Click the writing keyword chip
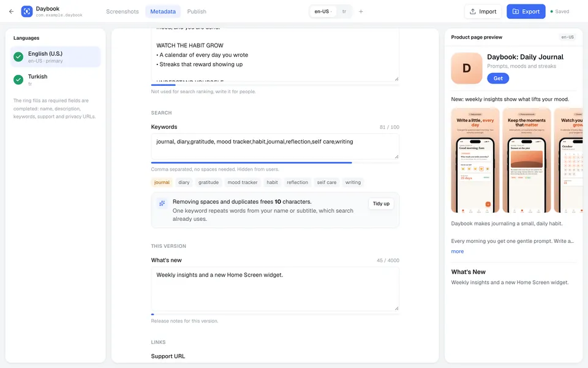 (x=353, y=182)
